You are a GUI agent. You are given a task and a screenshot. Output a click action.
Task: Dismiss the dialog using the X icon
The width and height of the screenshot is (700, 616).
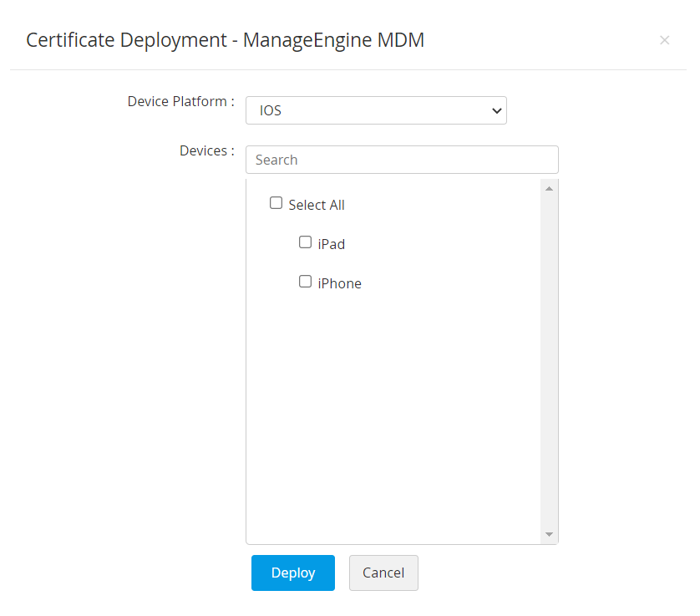coord(665,39)
